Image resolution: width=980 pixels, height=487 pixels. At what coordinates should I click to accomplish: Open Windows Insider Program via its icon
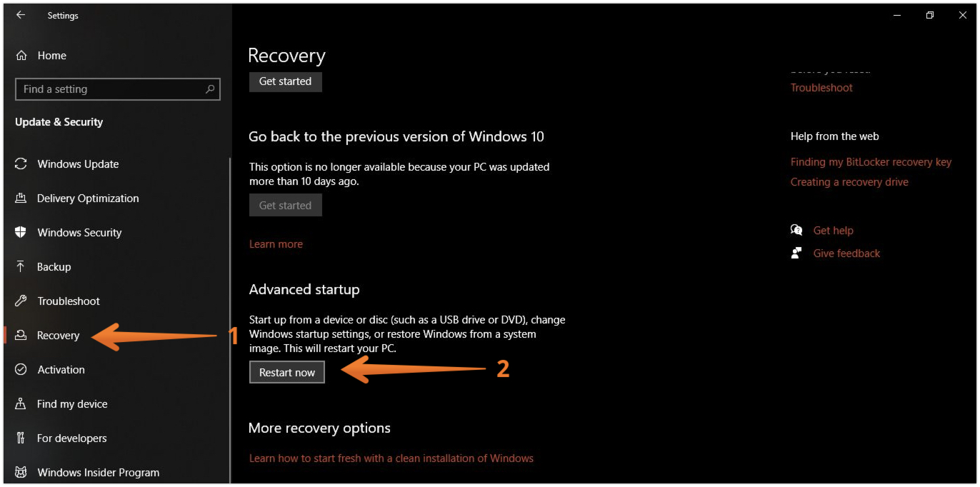coord(21,472)
